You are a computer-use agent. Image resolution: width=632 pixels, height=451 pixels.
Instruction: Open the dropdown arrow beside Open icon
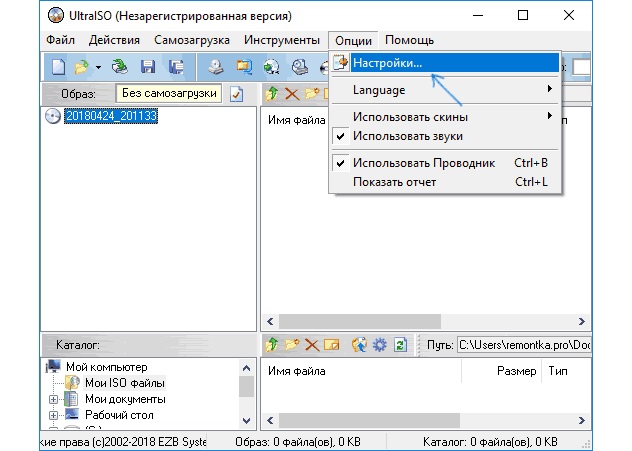(98, 67)
